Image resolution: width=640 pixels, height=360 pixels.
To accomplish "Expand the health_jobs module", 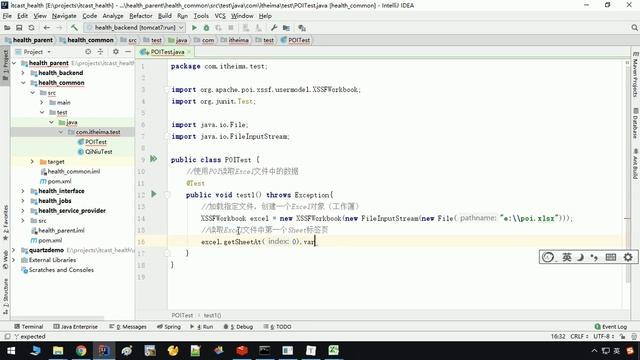I will (23, 201).
